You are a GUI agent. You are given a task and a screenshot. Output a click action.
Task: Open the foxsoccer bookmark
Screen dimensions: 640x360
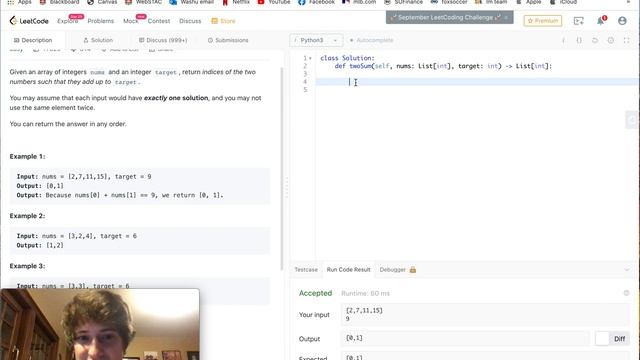pos(449,2)
